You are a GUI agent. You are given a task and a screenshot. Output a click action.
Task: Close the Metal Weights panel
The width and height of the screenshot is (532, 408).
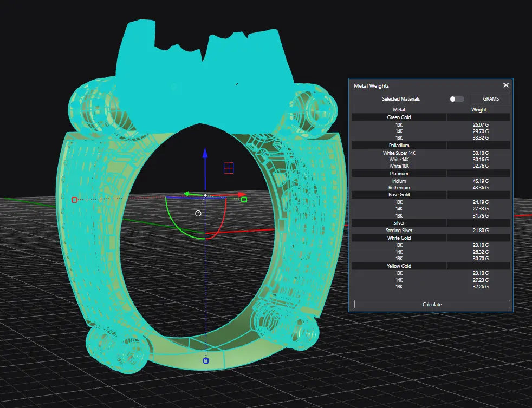coord(506,85)
